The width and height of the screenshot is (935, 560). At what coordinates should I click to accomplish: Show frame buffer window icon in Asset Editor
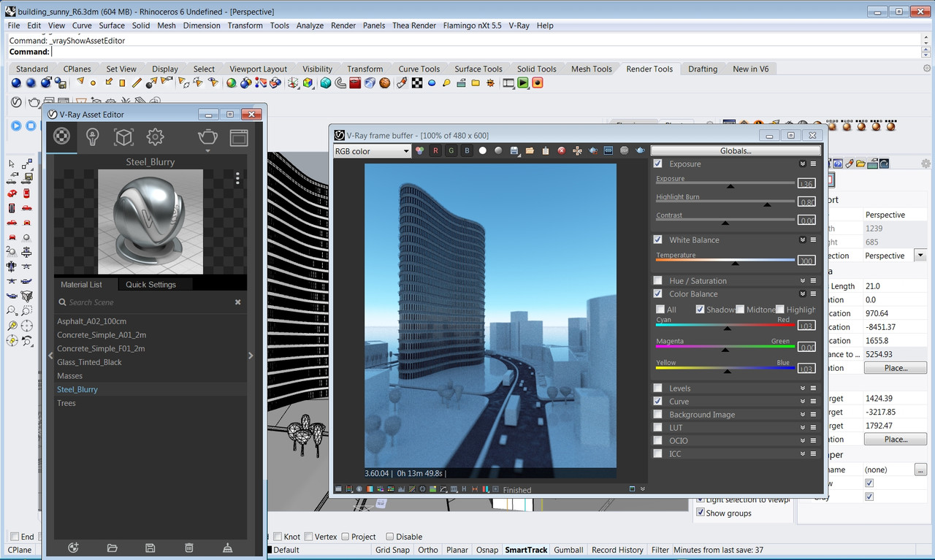239,137
